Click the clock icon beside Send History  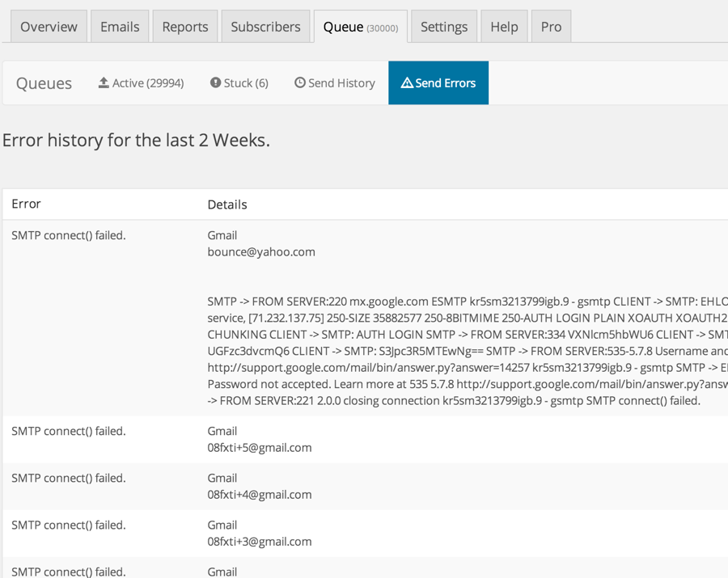click(x=300, y=82)
